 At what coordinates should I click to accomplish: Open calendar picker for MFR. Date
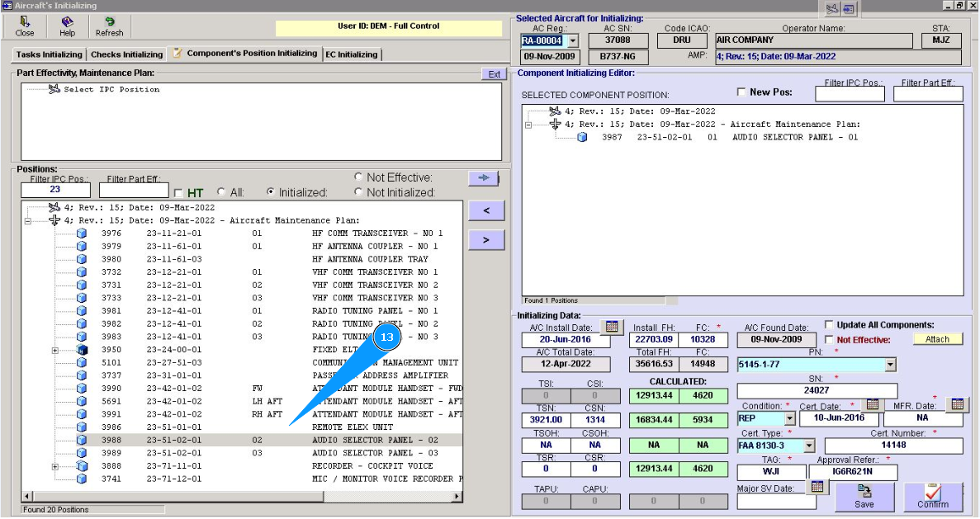(x=957, y=404)
